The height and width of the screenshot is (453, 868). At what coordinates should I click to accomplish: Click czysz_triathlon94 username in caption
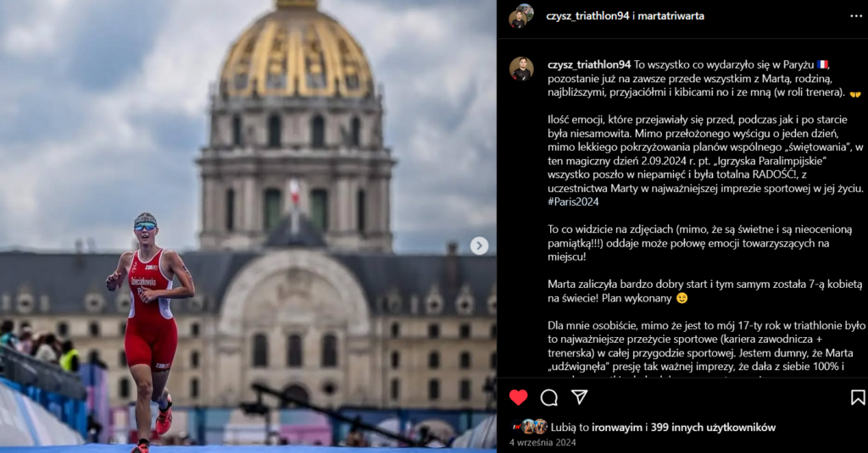point(589,64)
